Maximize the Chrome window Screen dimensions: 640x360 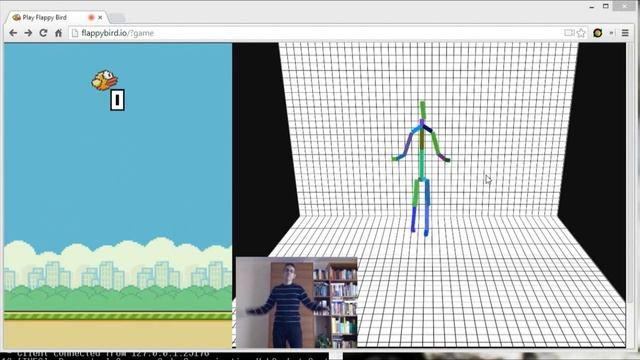point(606,6)
